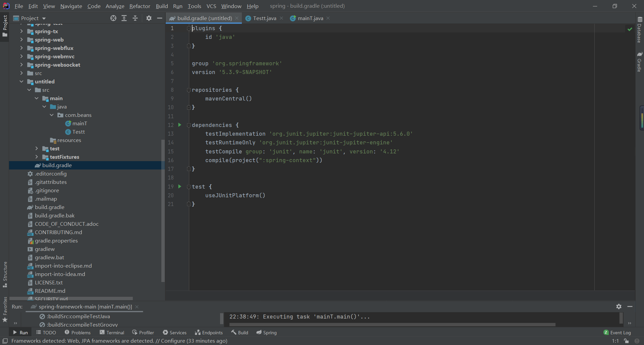Open the VCS menu

[211, 6]
